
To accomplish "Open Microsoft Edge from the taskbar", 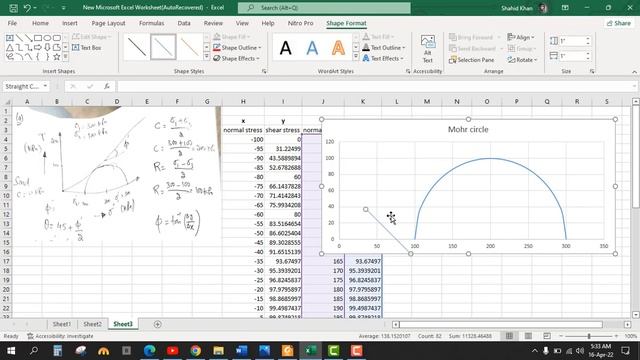I will [x=149, y=351].
